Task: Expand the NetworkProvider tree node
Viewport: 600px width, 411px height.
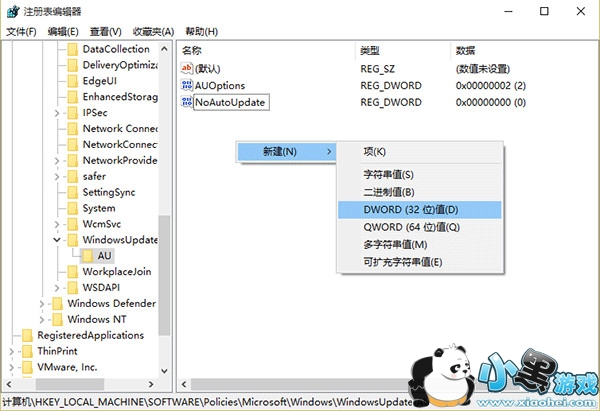Action: tap(57, 161)
